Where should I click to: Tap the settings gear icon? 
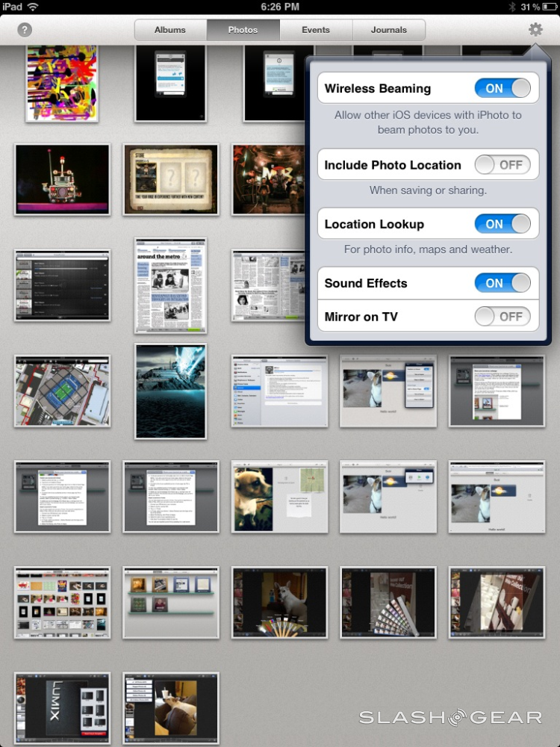(535, 30)
